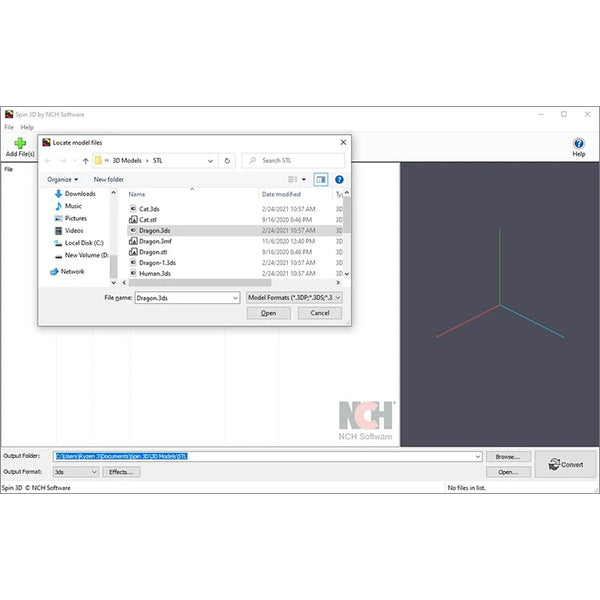Open the Help menu in Spin 3D

27,127
